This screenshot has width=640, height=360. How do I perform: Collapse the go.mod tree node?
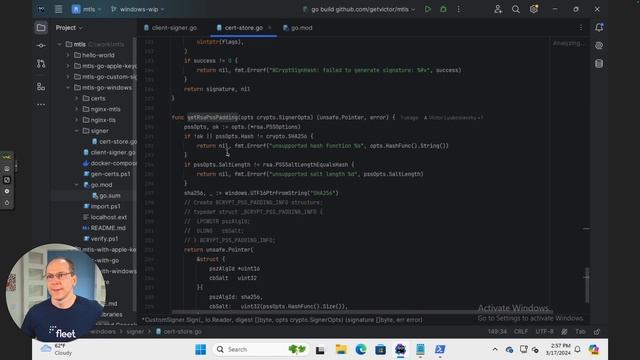click(77, 184)
